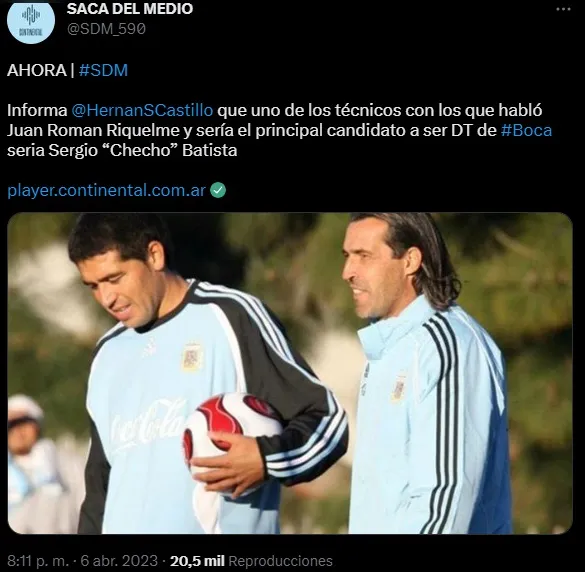The image size is (585, 572).
Task: Open the 8:11 p. m. tweet timestamp
Action: (38, 561)
